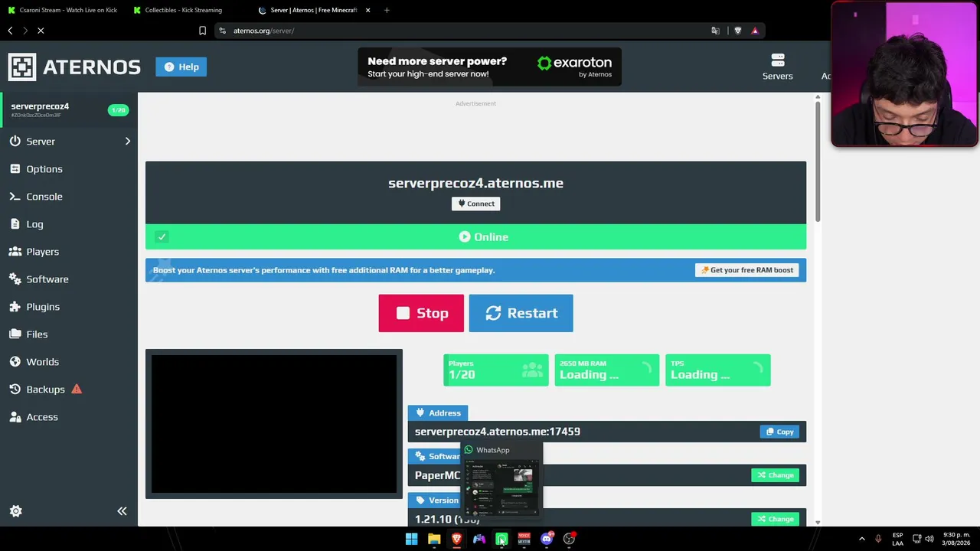Go back in browser history
This screenshot has height=551, width=980.
pyautogui.click(x=10, y=31)
